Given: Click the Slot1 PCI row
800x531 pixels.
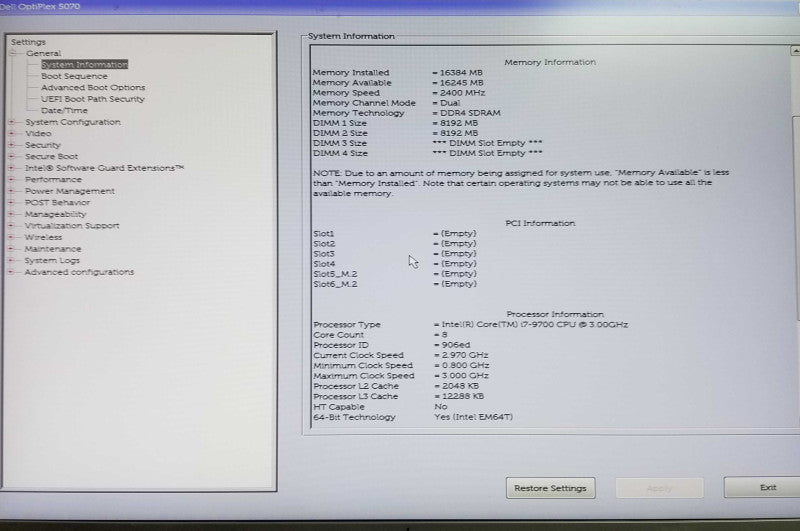Looking at the screenshot, I should pyautogui.click(x=395, y=234).
